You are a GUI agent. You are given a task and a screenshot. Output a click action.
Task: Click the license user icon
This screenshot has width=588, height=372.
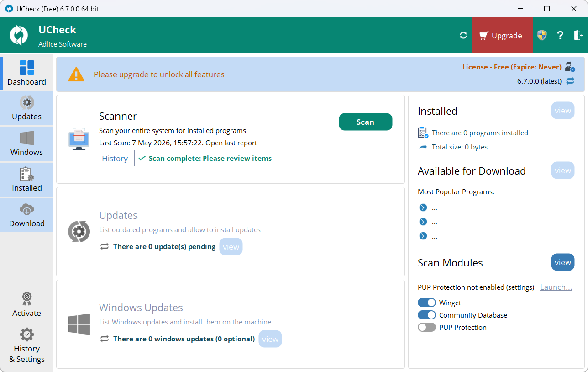(570, 67)
